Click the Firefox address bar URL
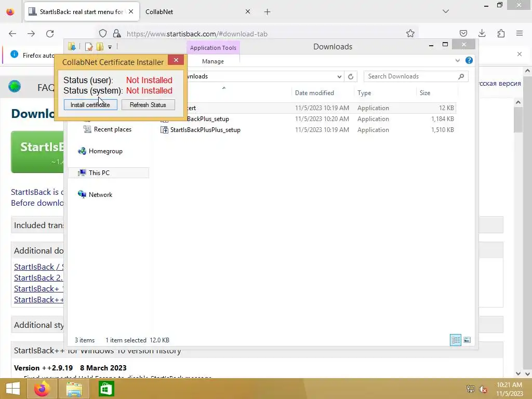 point(197,34)
